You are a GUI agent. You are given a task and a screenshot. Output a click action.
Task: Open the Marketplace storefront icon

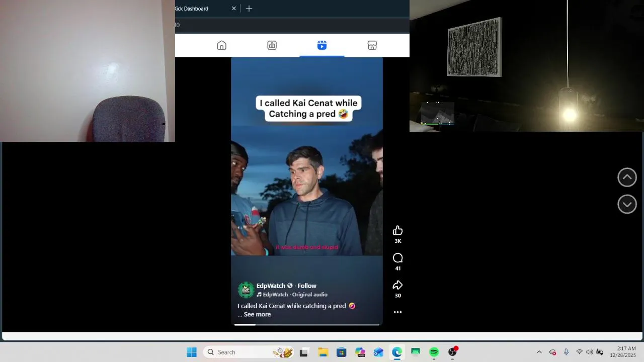pyautogui.click(x=372, y=46)
